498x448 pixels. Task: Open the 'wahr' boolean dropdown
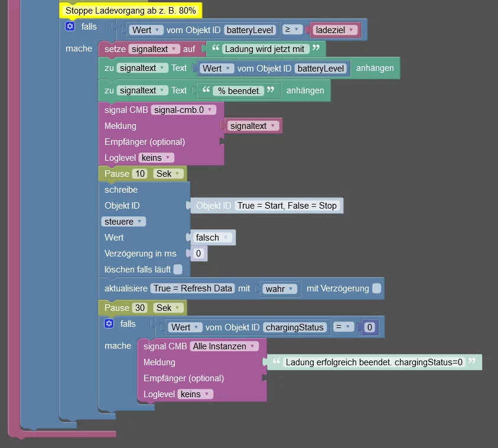[280, 289]
